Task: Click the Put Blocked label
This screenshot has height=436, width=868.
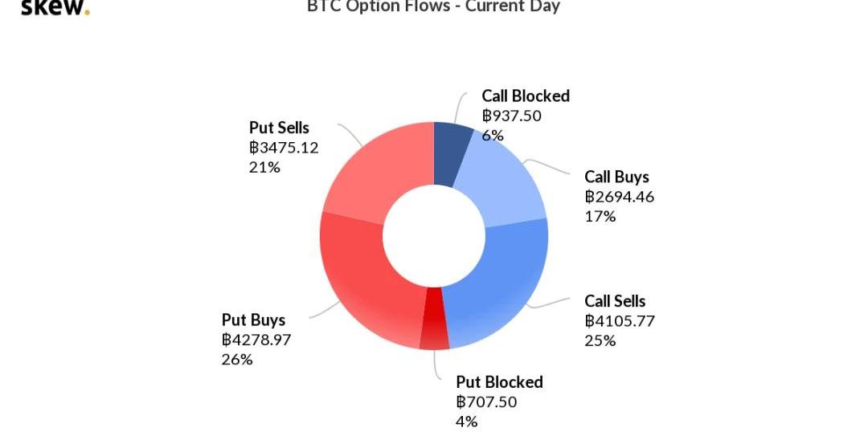Action: (499, 382)
